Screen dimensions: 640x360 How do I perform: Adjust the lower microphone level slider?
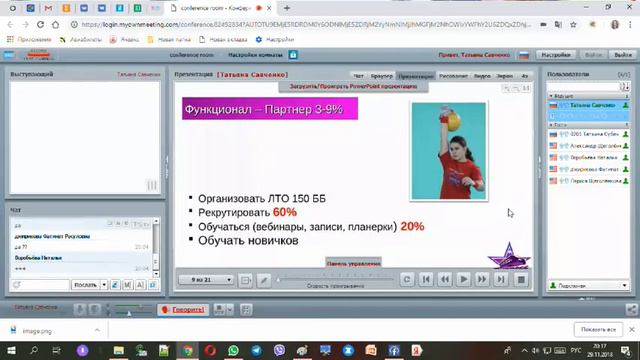point(129,313)
